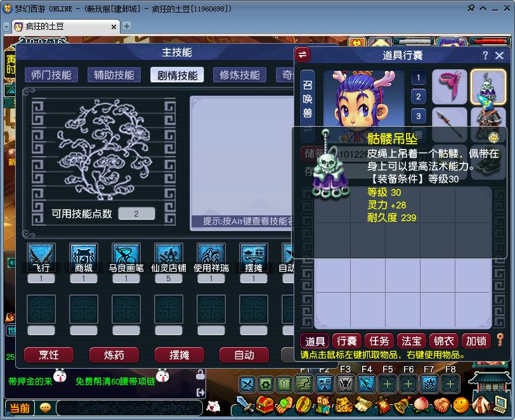Open the paper scroll quest icon
515x420 pixels.
pos(363,405)
